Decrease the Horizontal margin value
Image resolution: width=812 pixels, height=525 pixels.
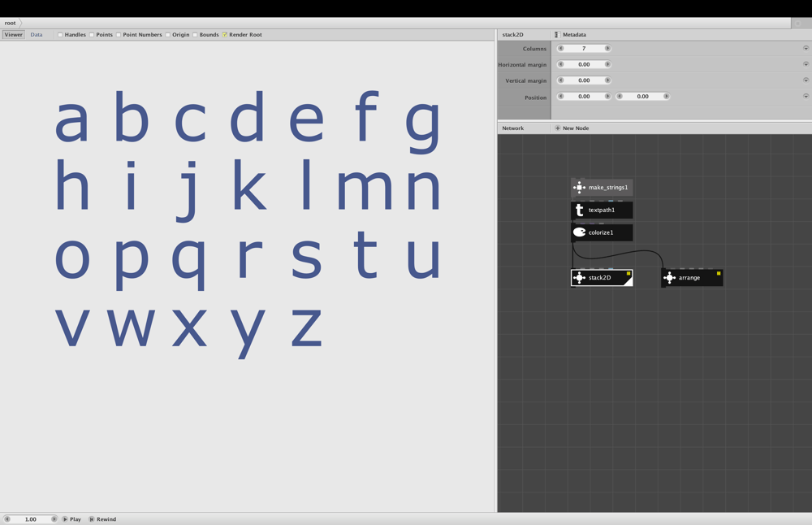click(560, 64)
